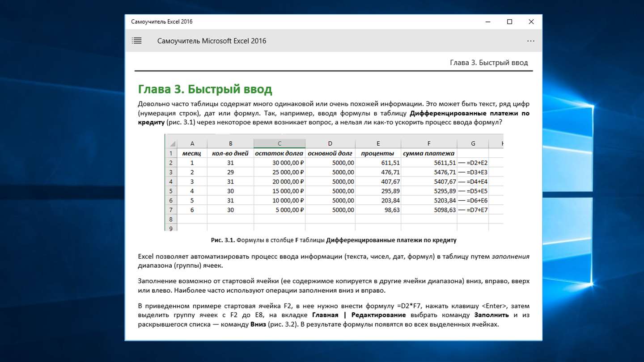Click the "сумма платежа" header cell
Screen dimensions: 644x362
[x=429, y=153]
